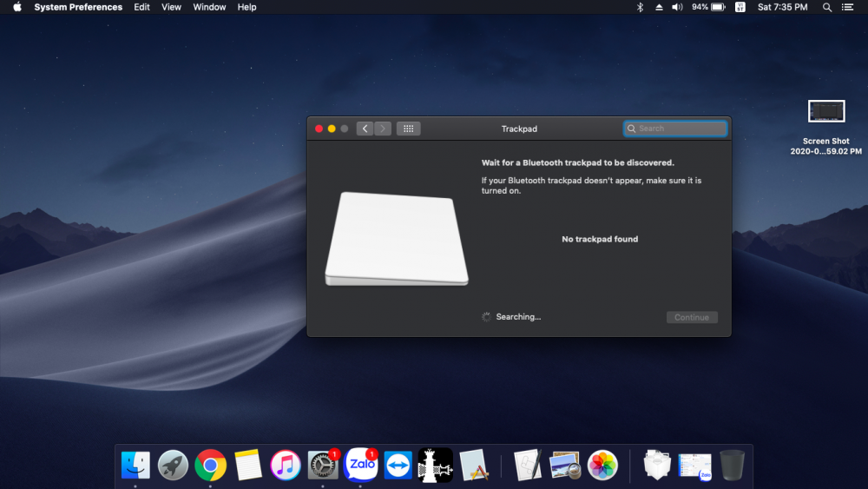Viewport: 868px width, 489px height.
Task: Click the Show All preferences grid icon
Action: 408,129
